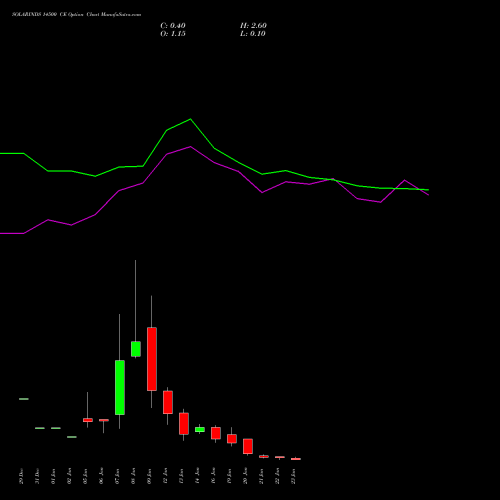Click the red candle for 12 Jan
The image size is (500, 500).
coord(168,402)
